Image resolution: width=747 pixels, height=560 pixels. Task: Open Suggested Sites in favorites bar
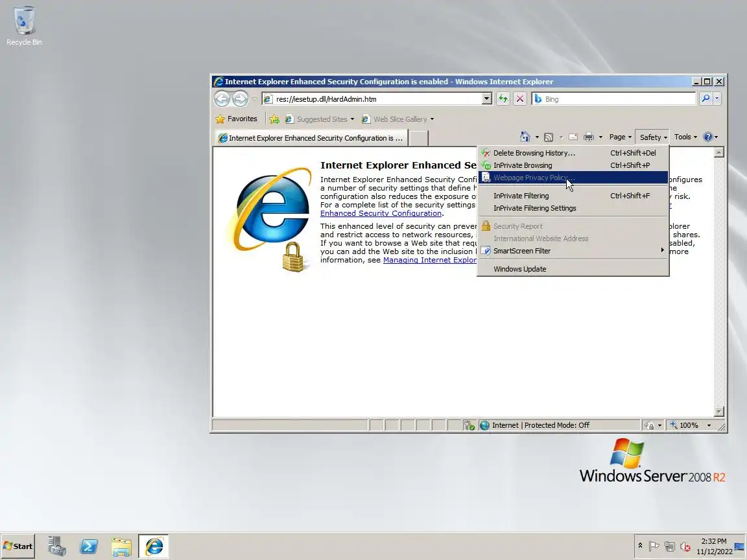pyautogui.click(x=320, y=119)
